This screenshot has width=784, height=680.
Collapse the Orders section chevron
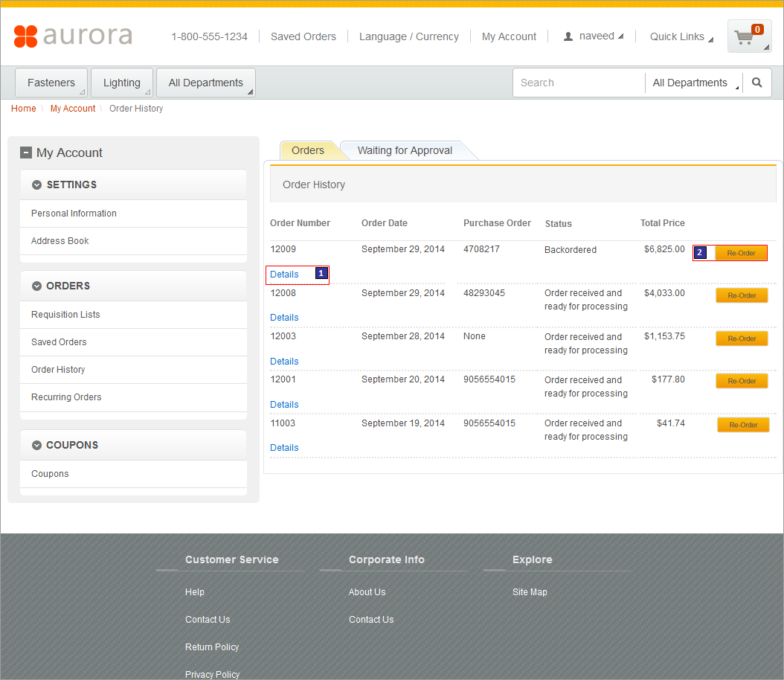coord(36,286)
